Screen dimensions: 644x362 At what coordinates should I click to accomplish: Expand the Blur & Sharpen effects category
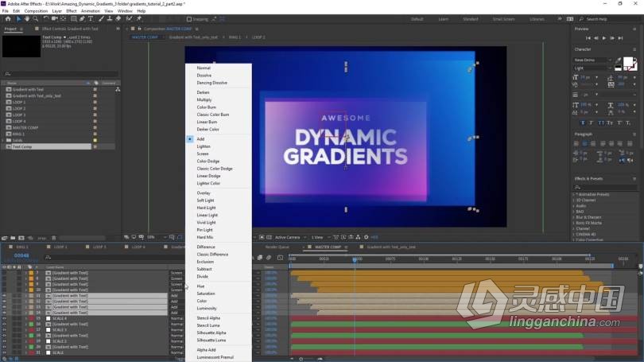[x=574, y=217]
